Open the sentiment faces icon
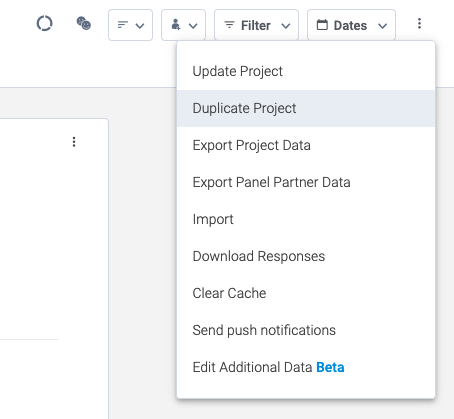Image resolution: width=454 pixels, height=419 pixels. [84, 24]
